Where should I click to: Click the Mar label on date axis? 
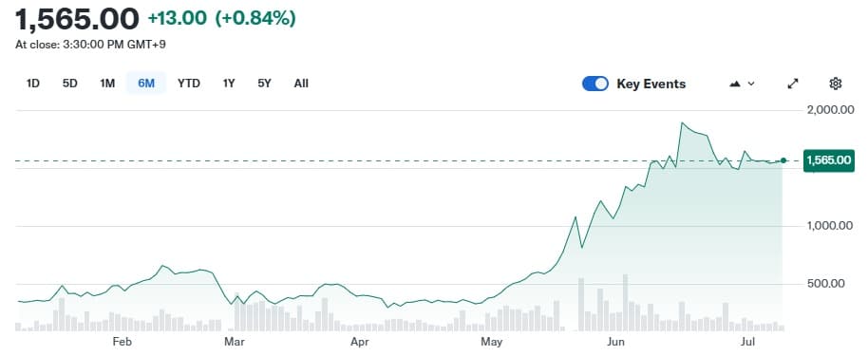click(236, 342)
